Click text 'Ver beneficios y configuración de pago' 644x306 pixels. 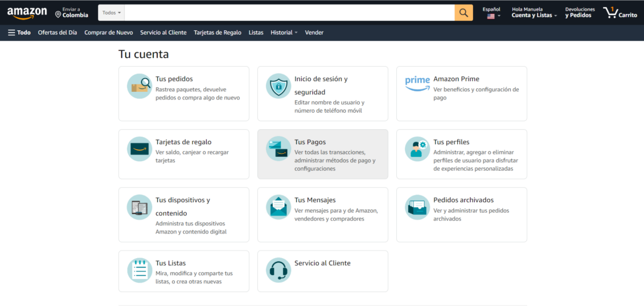477,94
